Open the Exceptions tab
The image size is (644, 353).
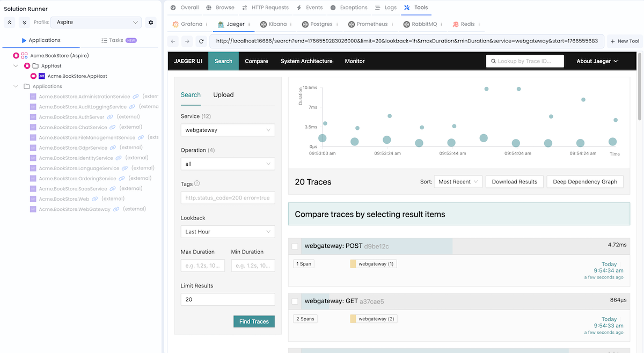349,8
